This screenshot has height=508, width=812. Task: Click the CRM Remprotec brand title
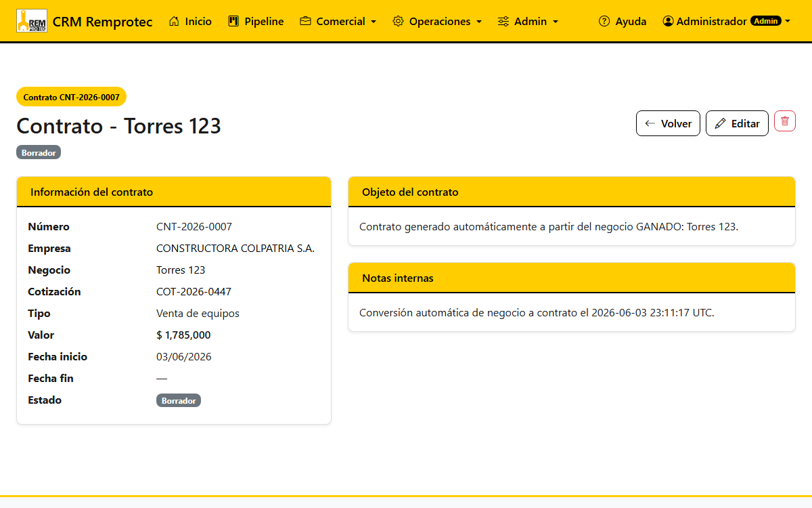(x=103, y=22)
